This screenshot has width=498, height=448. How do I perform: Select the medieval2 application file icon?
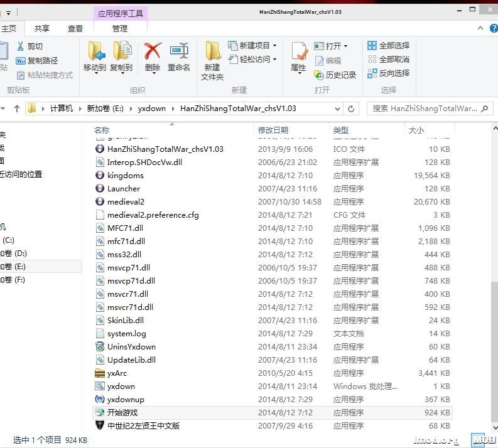tap(100, 201)
